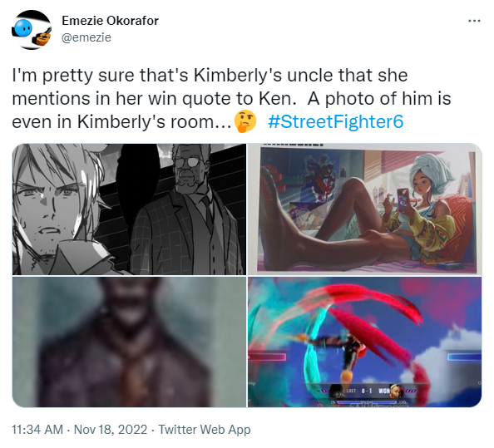This screenshot has width=494, height=448.
Task: Open the gameplay screenshot with red swirl
Action: pos(365,342)
